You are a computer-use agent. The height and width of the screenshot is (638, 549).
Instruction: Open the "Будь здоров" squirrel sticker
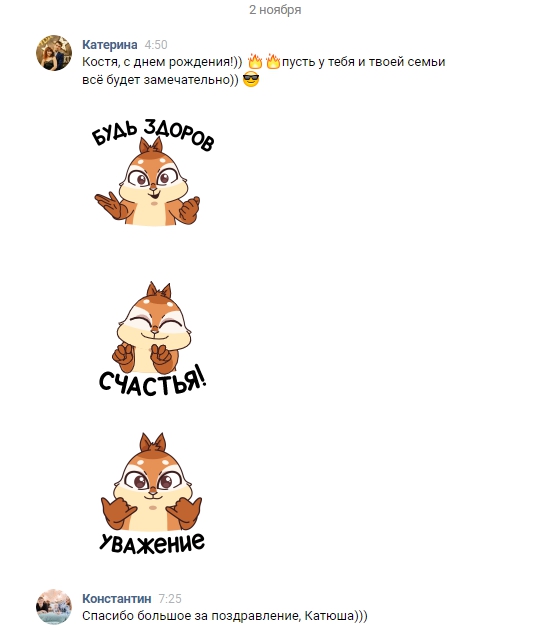click(153, 172)
